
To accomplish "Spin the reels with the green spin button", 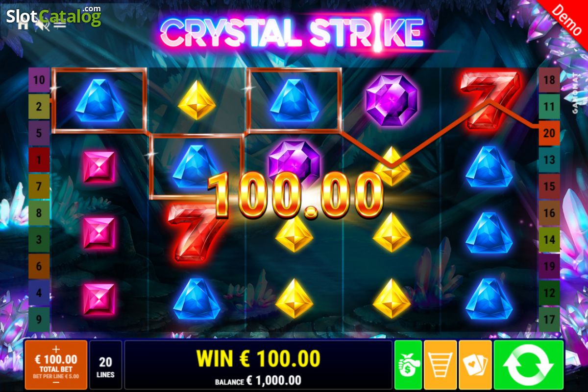I will (529, 365).
